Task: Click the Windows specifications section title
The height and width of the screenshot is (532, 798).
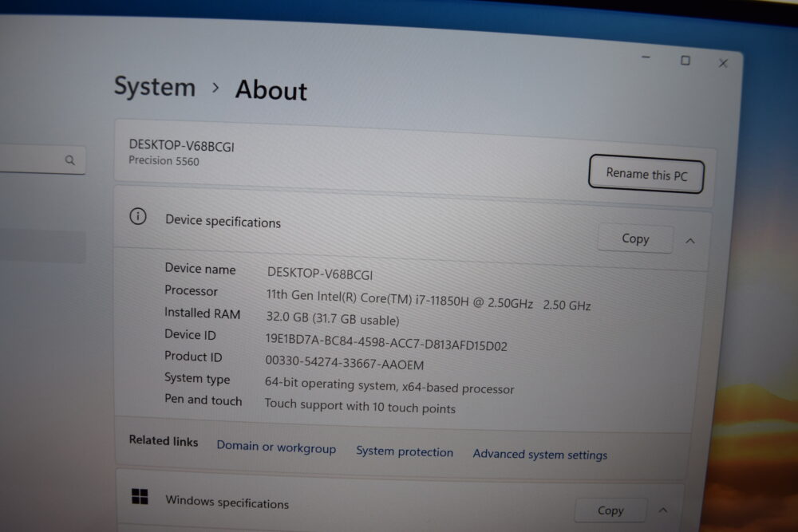Action: point(227,502)
